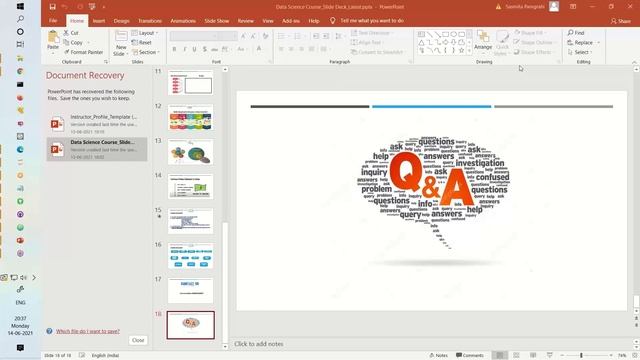Click the Undo arrow in the title bar
Image resolution: width=640 pixels, height=360 pixels.
64,7
